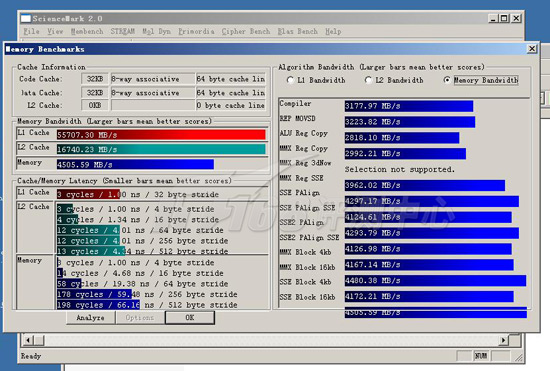Click the 'Ready' status bar text
This screenshot has width=550, height=371.
31,356
